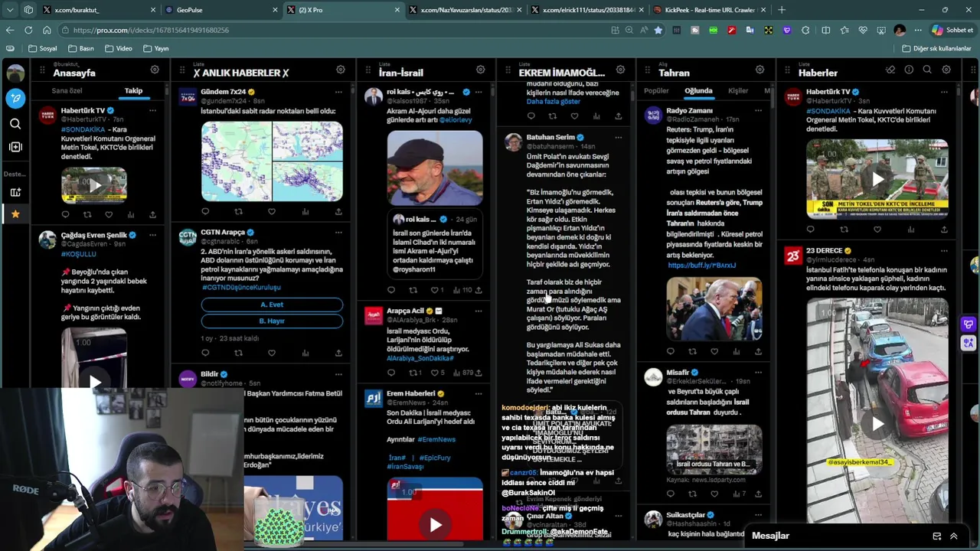
Task: Reply to the Gündem 7x24 radar post
Action: pyautogui.click(x=205, y=211)
